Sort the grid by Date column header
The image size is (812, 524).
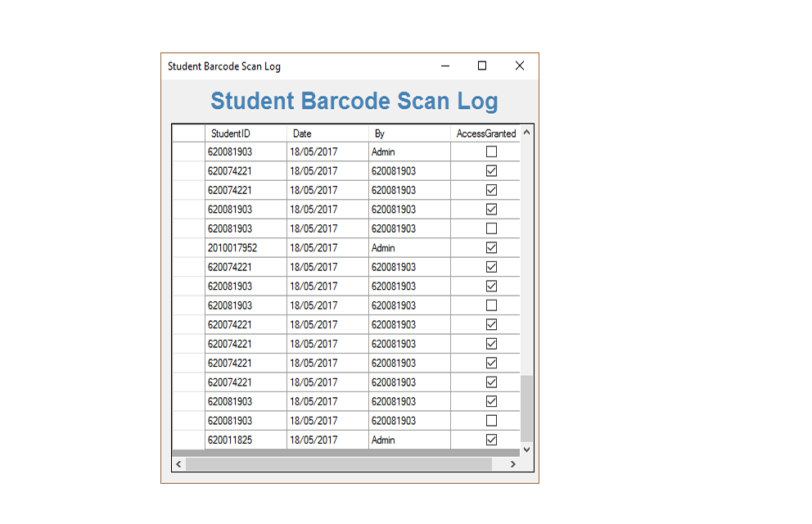[327, 133]
